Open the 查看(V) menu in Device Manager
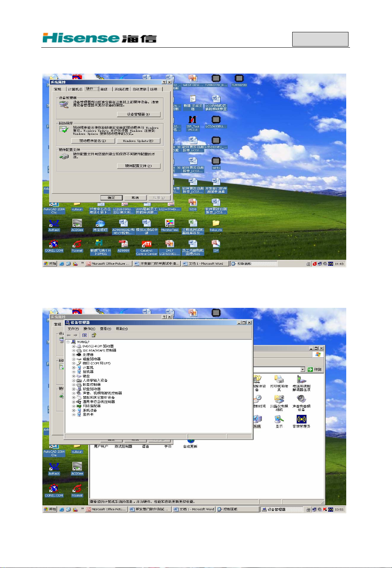The width and height of the screenshot is (392, 568). tap(105, 329)
